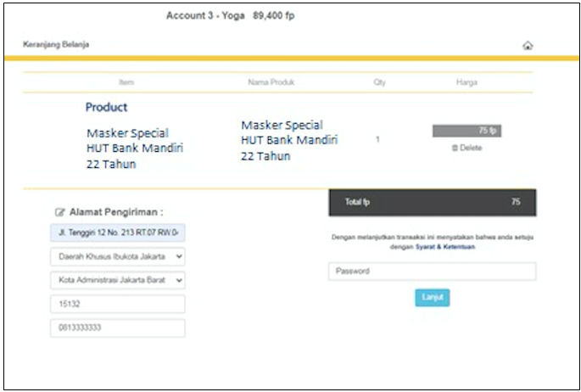
Task: Open the Daerah Khusus Ibukota Jakarta dropdown
Action: click(x=118, y=257)
